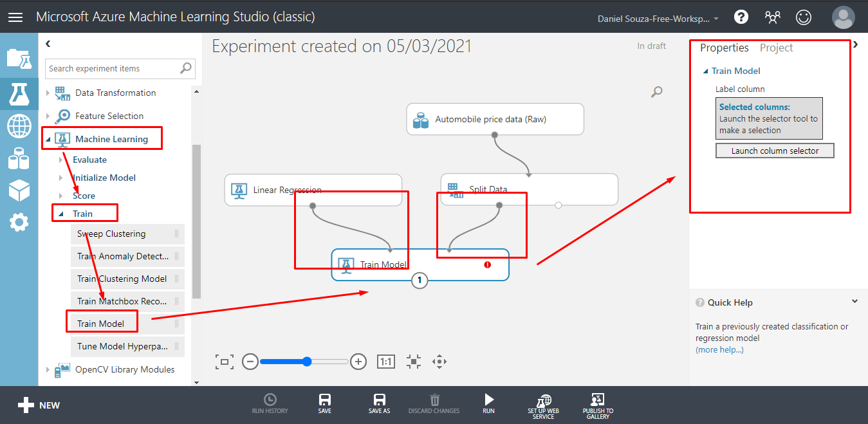Click the Linear Regression module icon
Viewport: 868px width, 424px height.
239,190
